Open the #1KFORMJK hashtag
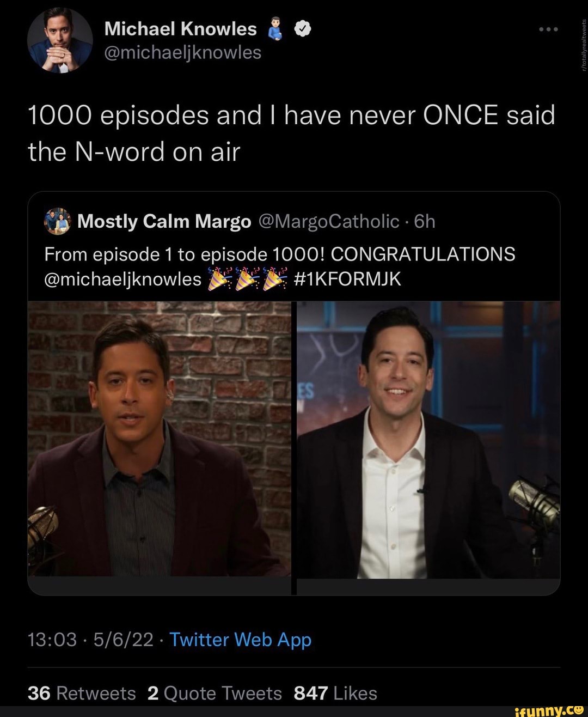The image size is (588, 717). point(347,279)
